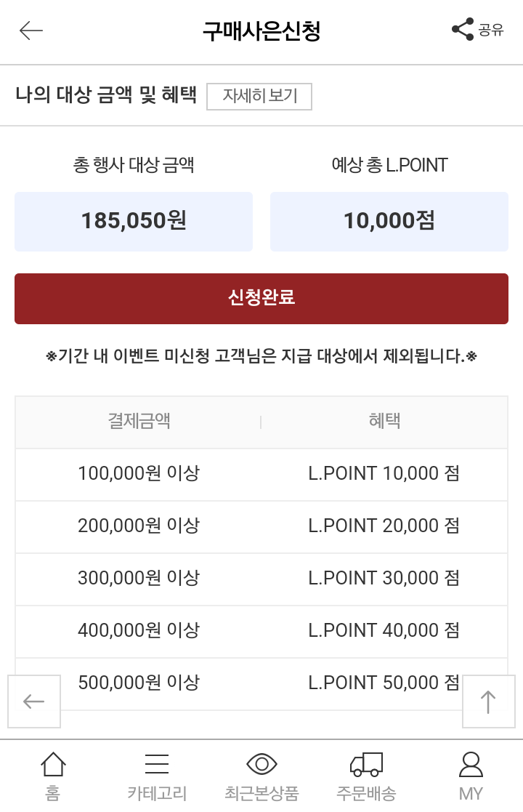The image size is (523, 812).
Task: Select the 10,000점 expected L.POINT box
Action: [x=389, y=221]
